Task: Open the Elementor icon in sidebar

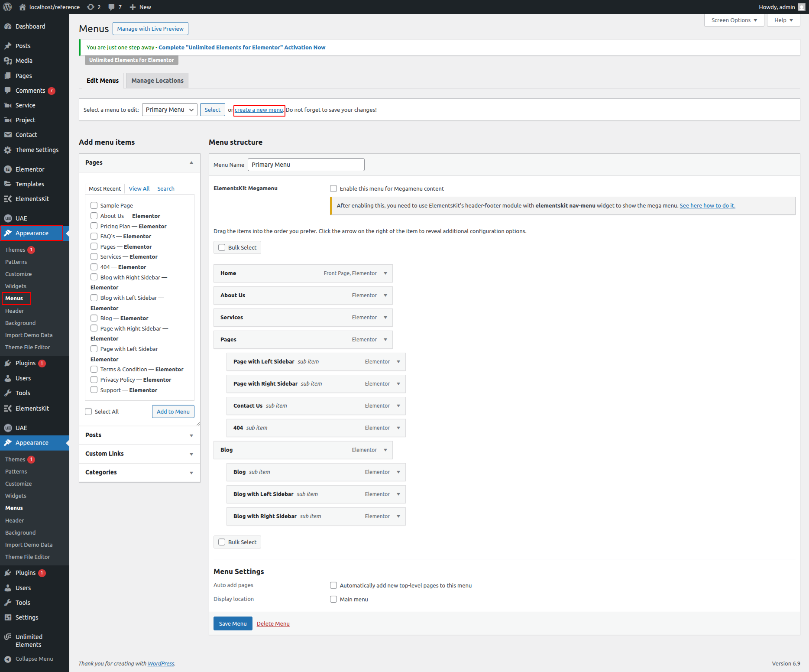Action: [x=8, y=169]
